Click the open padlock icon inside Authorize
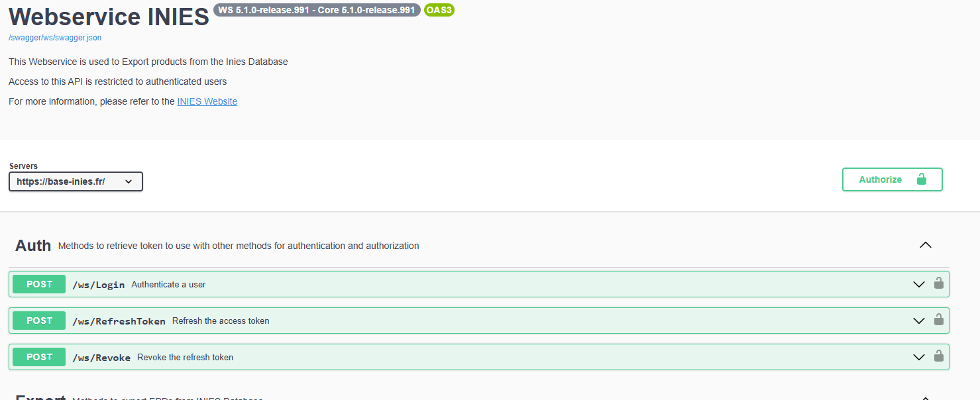 (x=921, y=179)
